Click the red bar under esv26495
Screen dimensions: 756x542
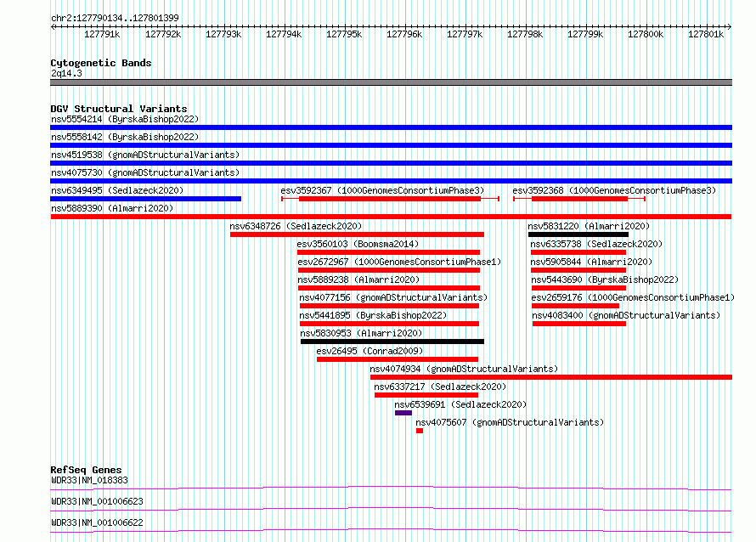point(398,359)
